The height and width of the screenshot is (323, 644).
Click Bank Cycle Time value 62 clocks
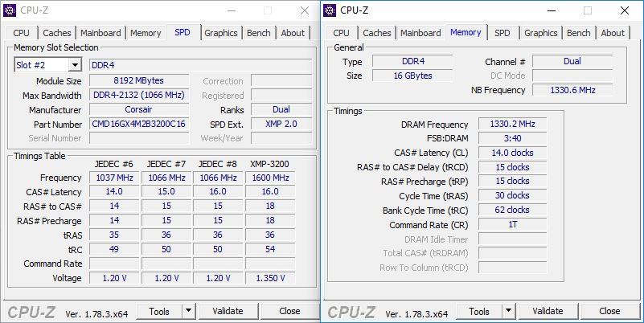pyautogui.click(x=512, y=210)
